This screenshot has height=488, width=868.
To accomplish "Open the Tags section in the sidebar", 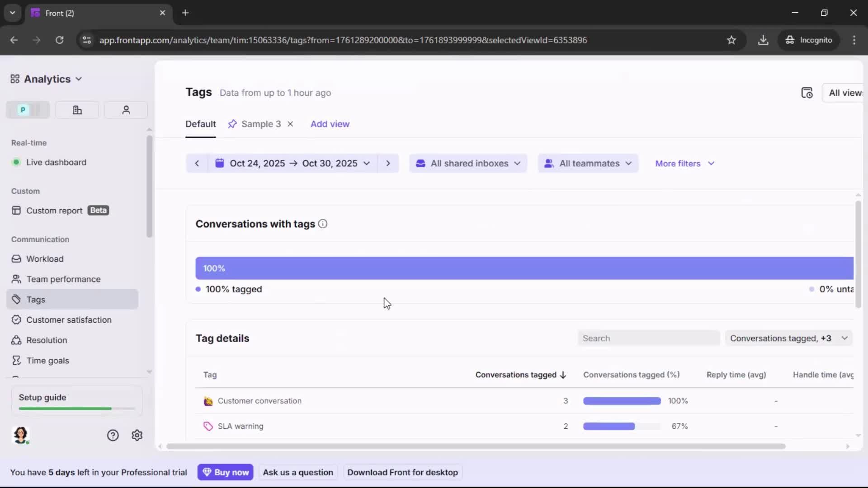I will point(35,299).
